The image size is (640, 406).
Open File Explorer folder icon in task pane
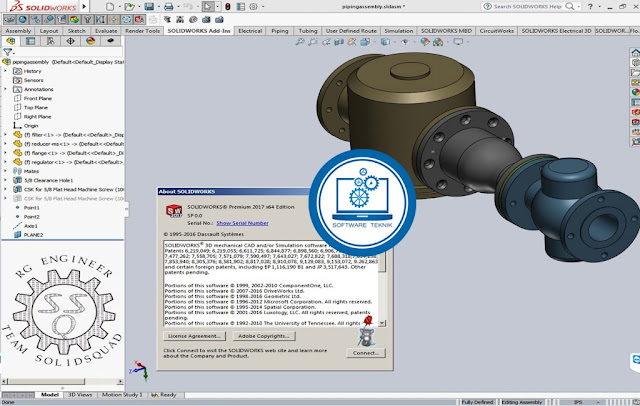[x=636, y=73]
